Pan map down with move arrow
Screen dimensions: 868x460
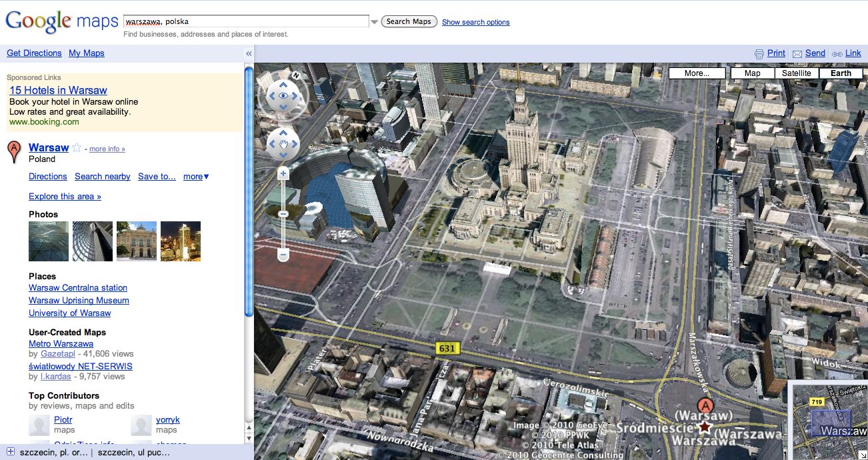tap(283, 155)
